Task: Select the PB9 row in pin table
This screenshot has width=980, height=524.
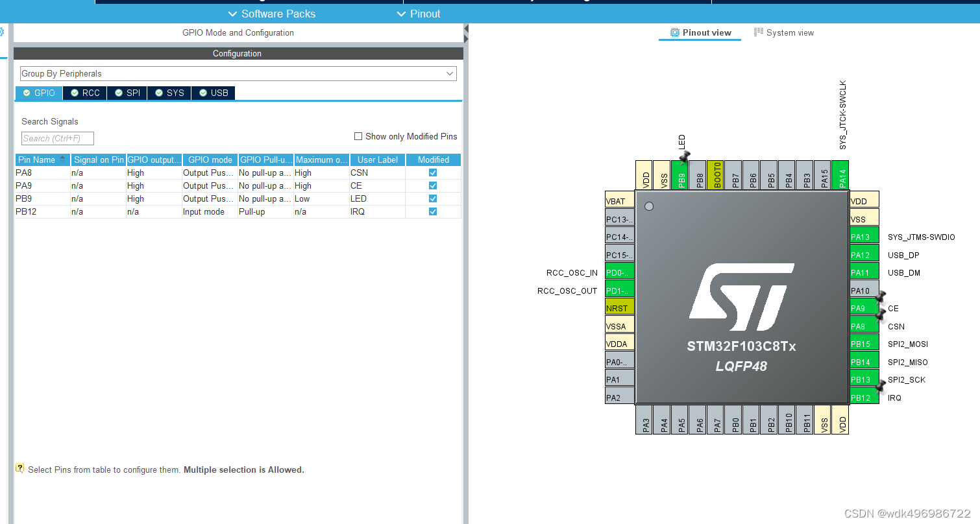Action: pyautogui.click(x=238, y=198)
